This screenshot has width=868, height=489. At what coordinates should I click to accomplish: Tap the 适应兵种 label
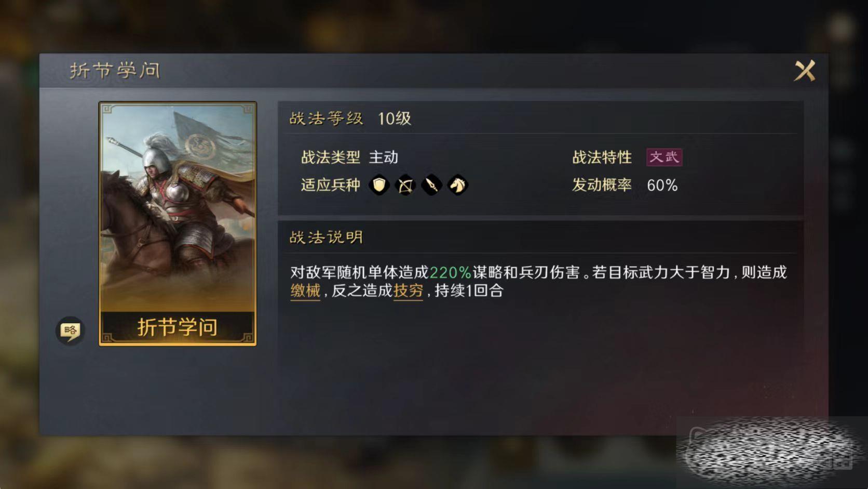pyautogui.click(x=330, y=185)
